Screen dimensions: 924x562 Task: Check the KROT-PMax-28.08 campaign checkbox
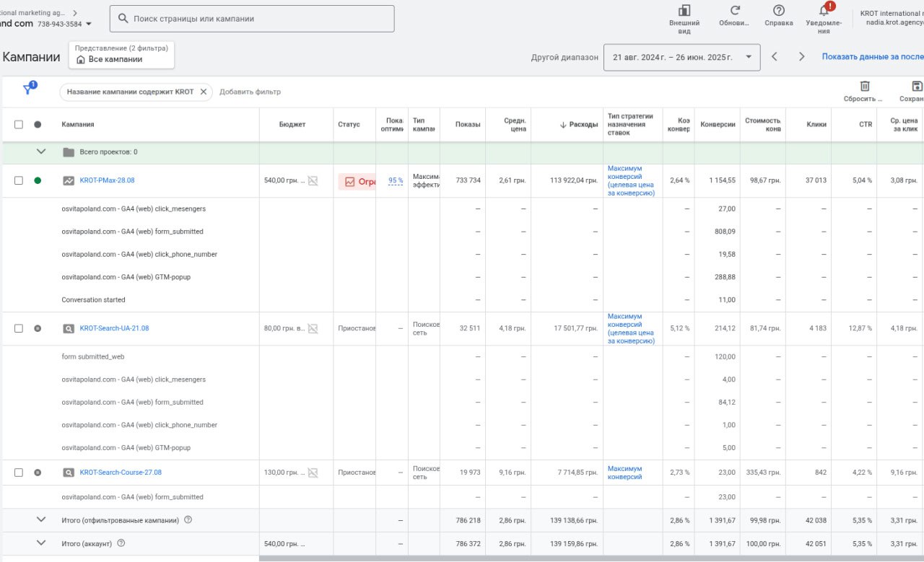click(19, 181)
